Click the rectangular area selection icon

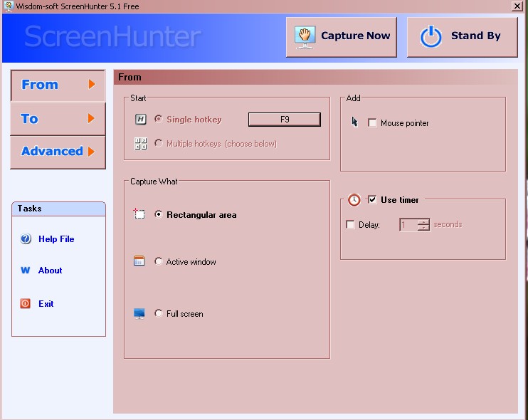[139, 214]
